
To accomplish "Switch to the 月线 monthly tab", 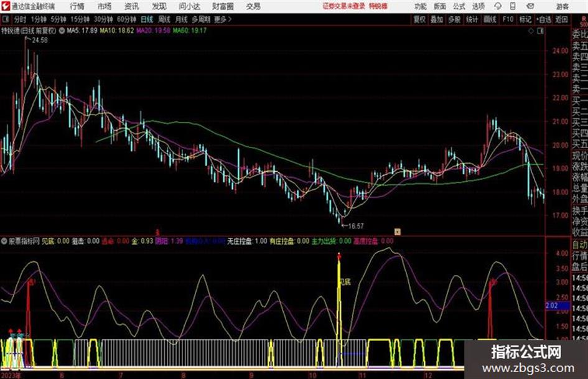I will (181, 19).
